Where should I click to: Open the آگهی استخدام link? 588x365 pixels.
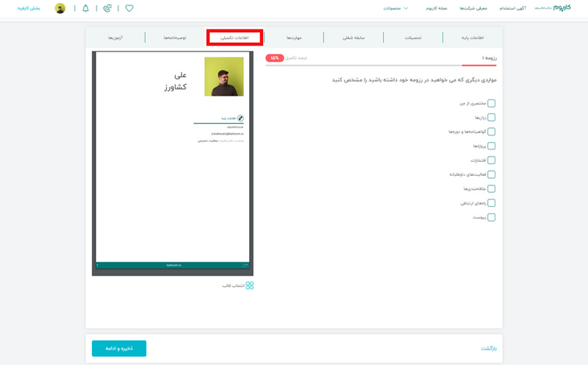coord(512,8)
